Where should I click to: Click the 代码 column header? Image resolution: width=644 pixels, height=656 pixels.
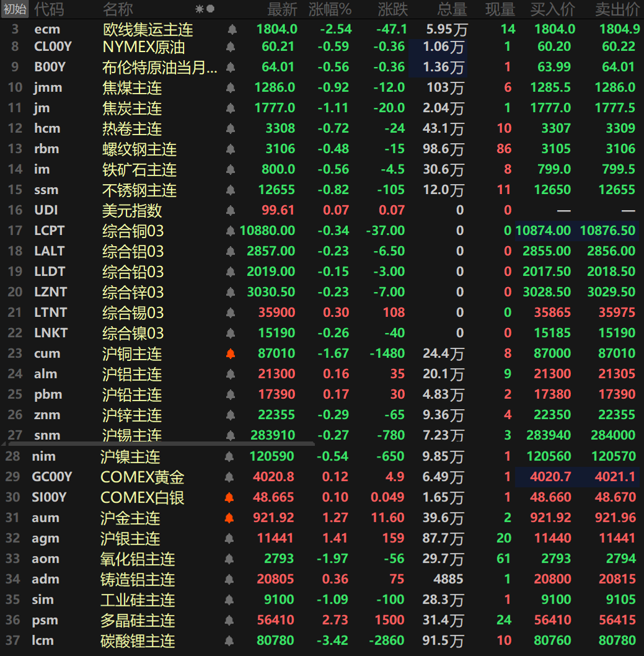pyautogui.click(x=48, y=9)
